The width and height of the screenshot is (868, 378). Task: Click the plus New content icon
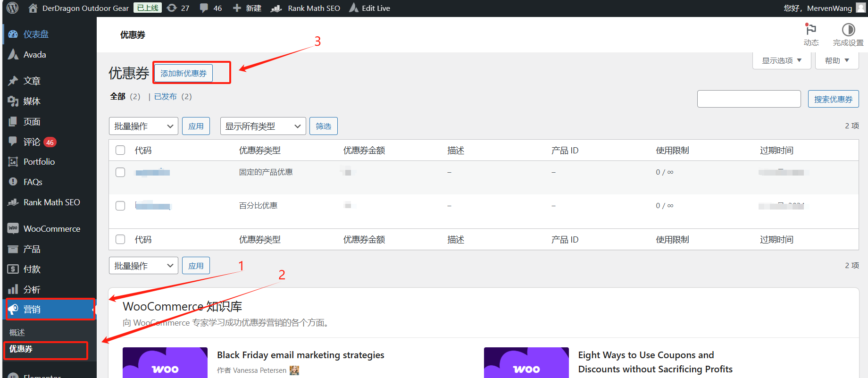click(x=237, y=8)
